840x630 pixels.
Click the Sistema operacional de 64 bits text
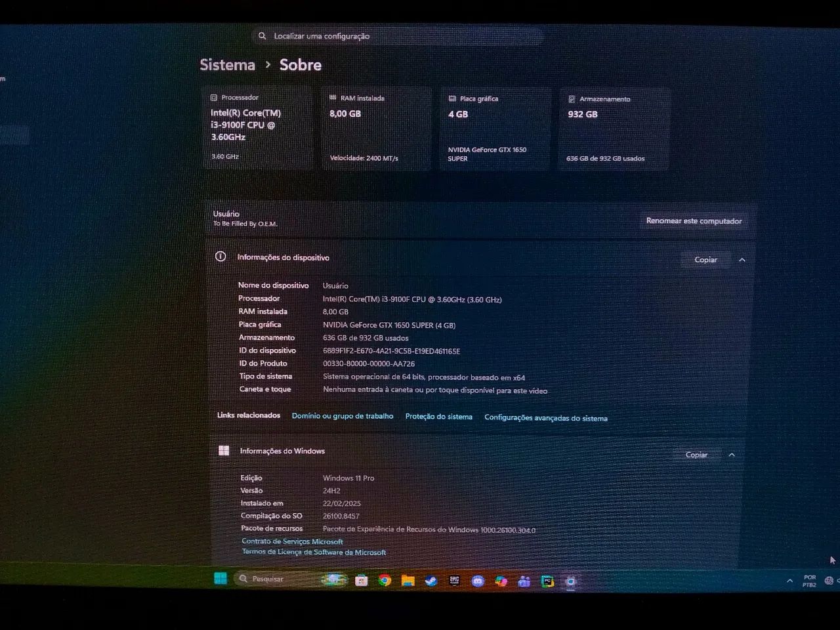coord(424,377)
